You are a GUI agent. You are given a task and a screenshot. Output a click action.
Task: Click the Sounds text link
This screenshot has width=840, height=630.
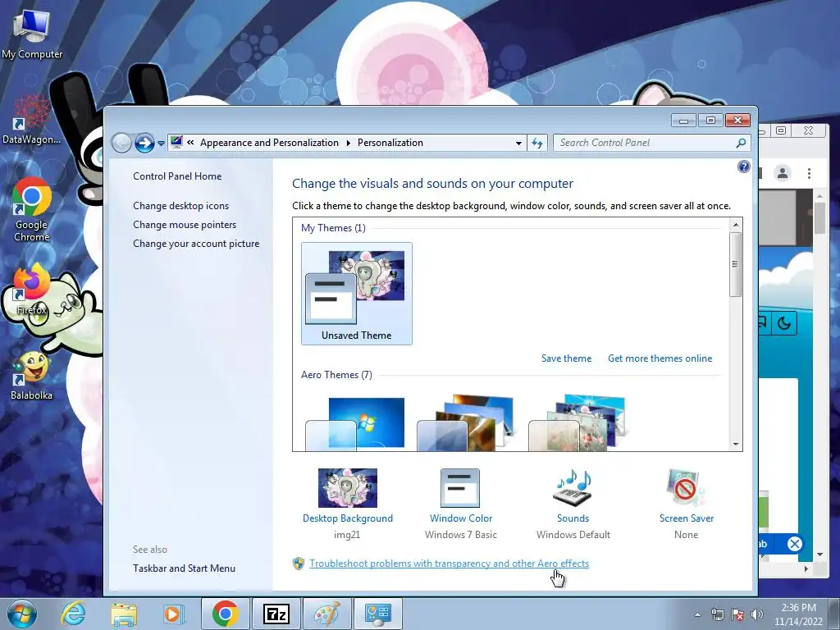(x=573, y=518)
